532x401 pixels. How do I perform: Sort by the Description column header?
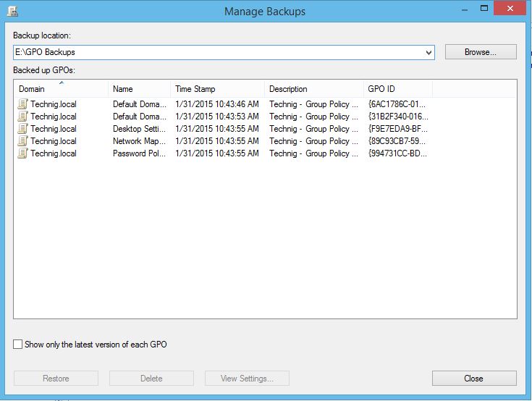314,89
